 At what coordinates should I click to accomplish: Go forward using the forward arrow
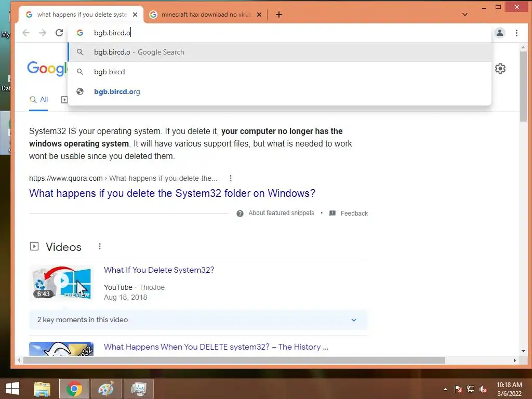43,33
